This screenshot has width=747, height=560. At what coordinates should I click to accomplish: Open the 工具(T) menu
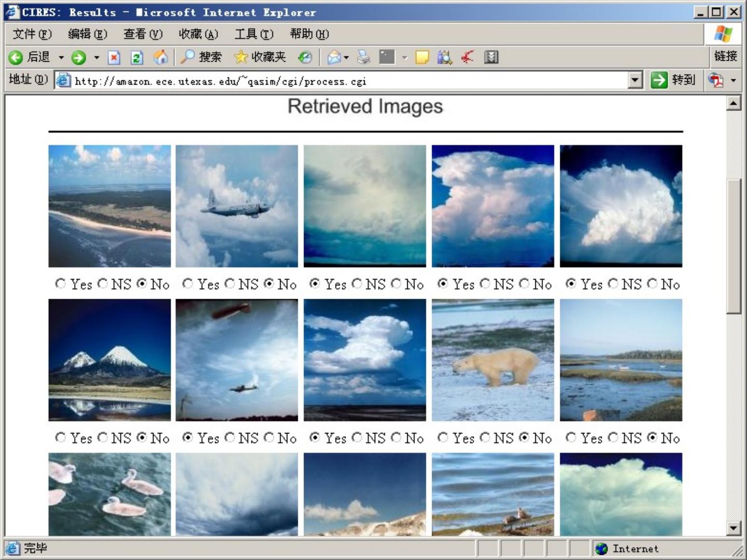tap(254, 34)
